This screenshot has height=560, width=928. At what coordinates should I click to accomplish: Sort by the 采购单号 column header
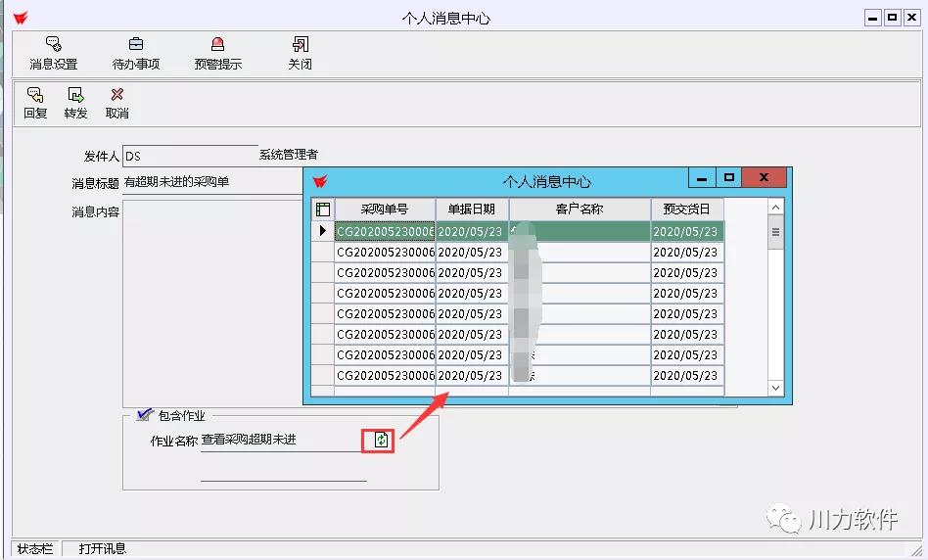pos(384,209)
